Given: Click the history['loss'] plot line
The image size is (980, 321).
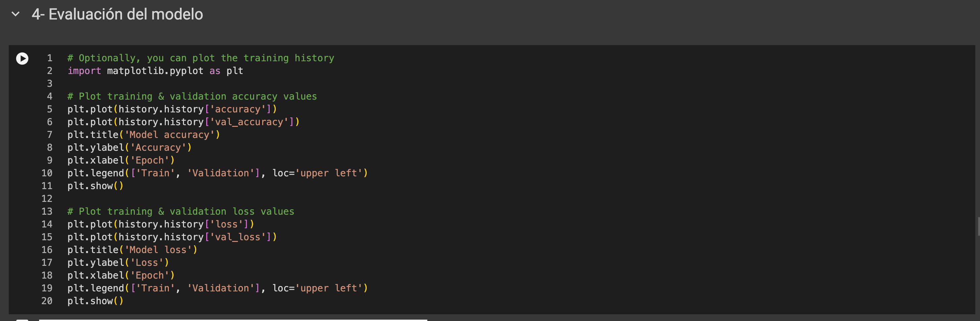Looking at the screenshot, I should tap(160, 224).
